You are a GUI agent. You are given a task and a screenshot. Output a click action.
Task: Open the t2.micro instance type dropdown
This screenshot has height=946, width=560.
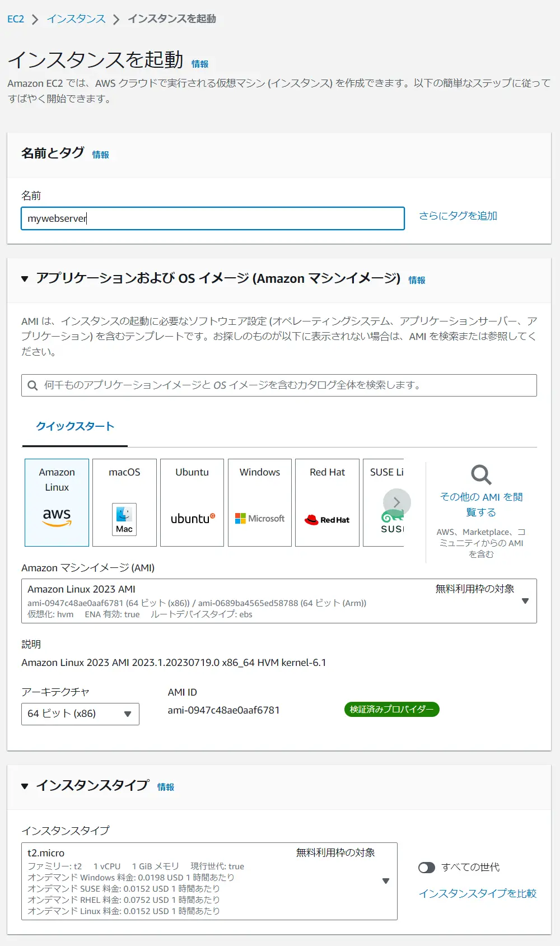coord(209,881)
